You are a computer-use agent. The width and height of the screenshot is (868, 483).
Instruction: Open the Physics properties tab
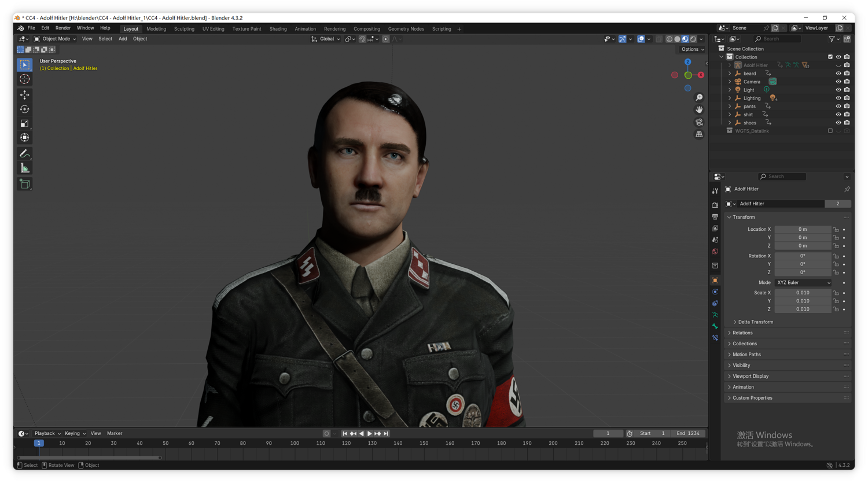[715, 292]
